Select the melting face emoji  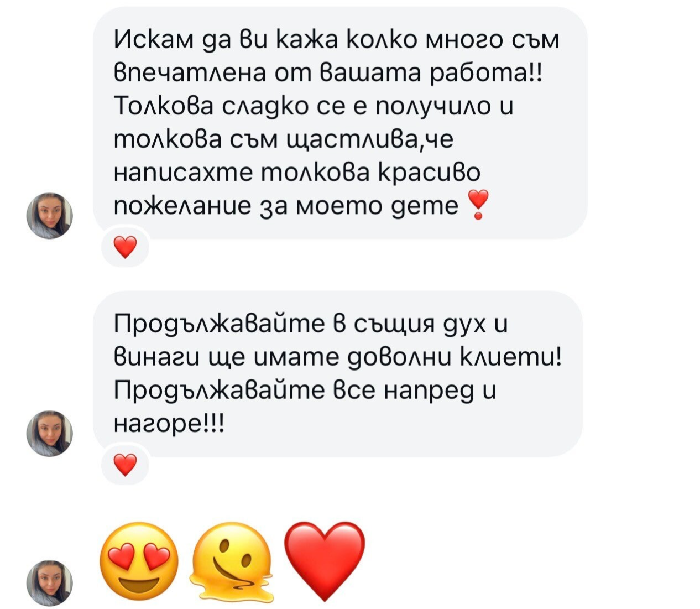coord(232,561)
